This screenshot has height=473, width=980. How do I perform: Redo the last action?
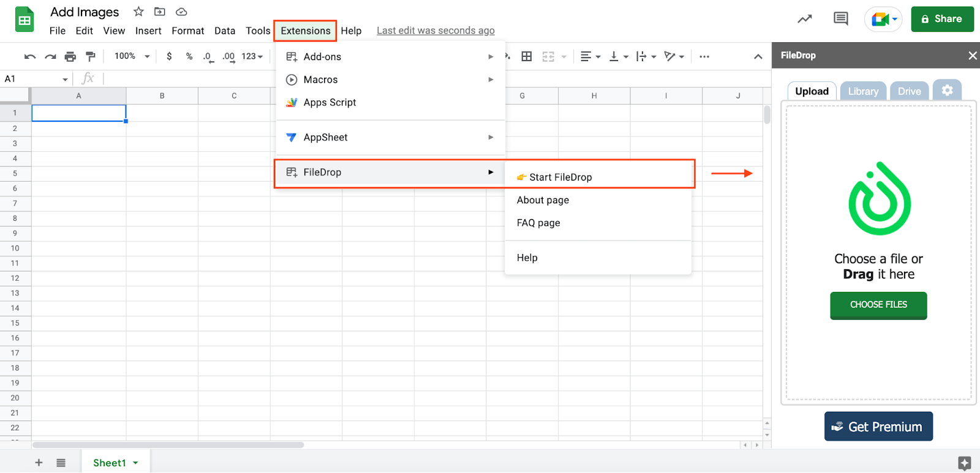(50, 56)
